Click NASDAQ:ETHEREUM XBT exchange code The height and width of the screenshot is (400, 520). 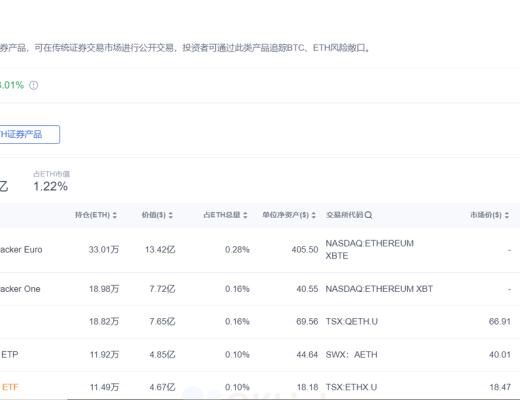click(x=379, y=289)
